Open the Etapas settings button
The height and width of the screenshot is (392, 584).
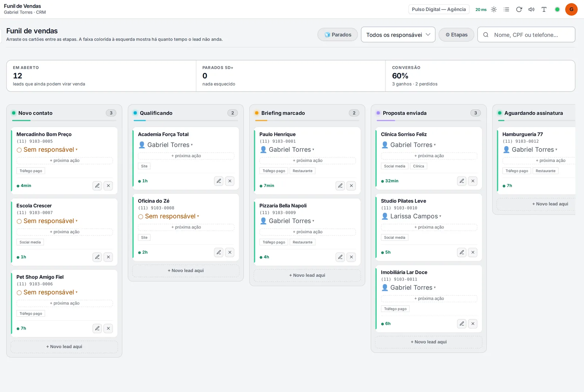coord(456,35)
